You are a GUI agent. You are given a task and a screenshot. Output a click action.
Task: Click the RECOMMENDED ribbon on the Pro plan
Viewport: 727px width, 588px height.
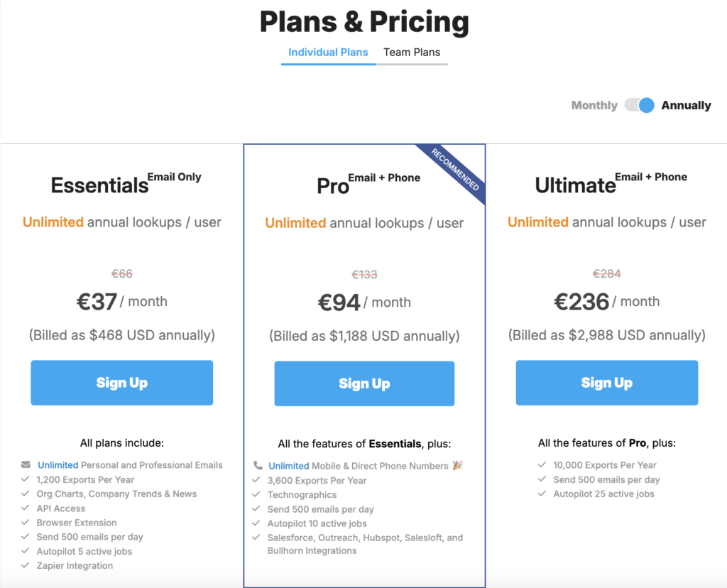(456, 170)
